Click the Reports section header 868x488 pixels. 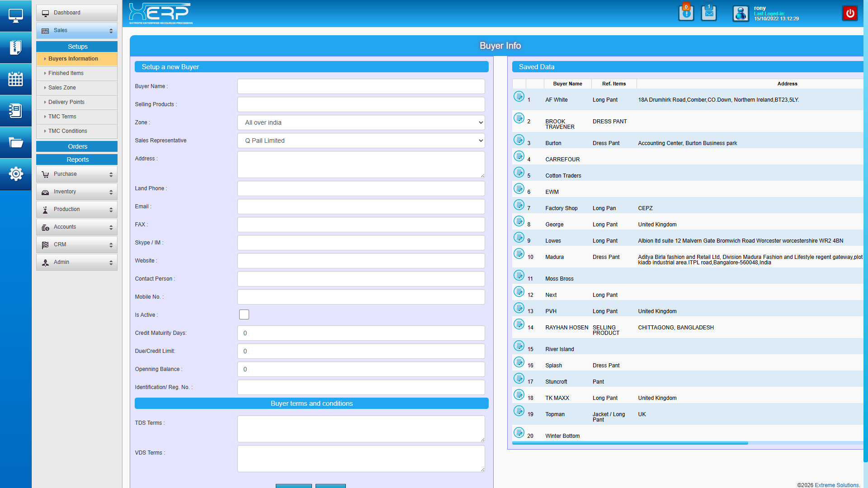pos(77,160)
